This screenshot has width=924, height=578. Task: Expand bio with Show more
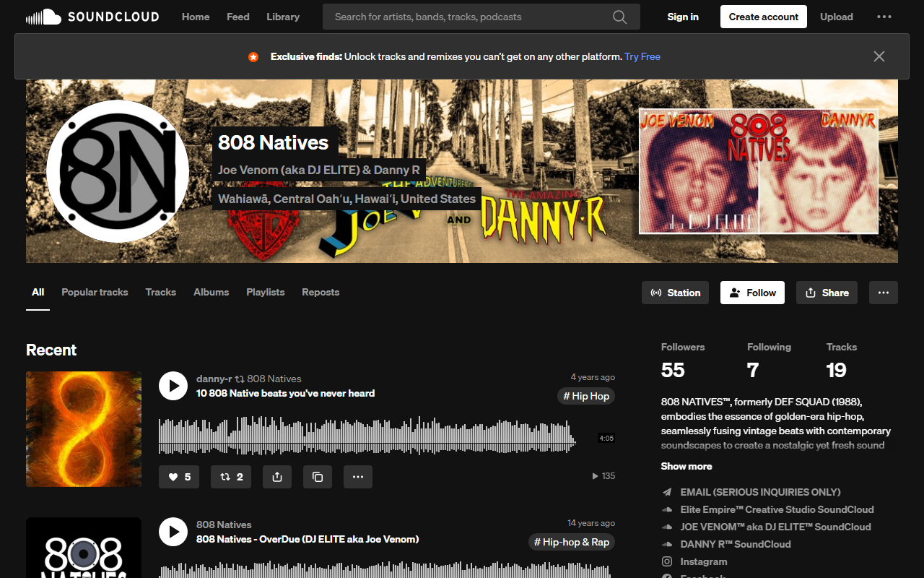click(x=687, y=466)
